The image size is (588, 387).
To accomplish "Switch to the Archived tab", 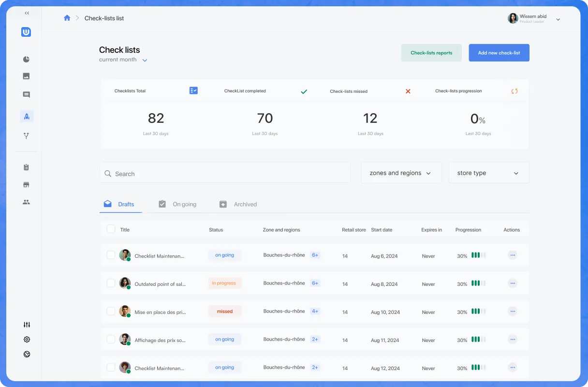I will tap(238, 204).
